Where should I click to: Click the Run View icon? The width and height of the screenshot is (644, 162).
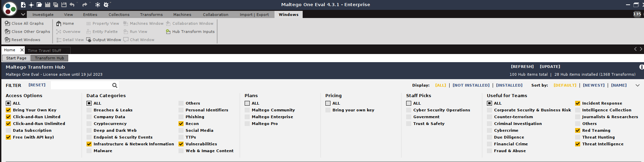click(x=126, y=32)
